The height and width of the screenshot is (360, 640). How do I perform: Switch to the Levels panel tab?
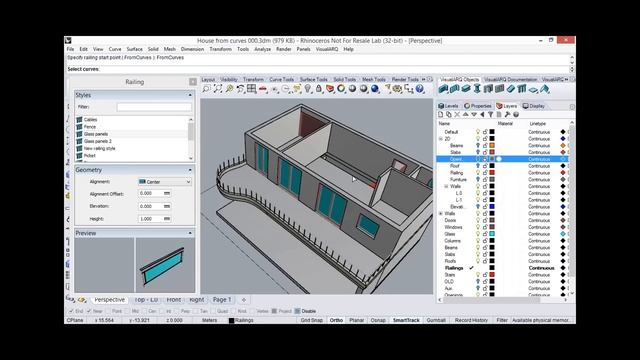[448, 106]
